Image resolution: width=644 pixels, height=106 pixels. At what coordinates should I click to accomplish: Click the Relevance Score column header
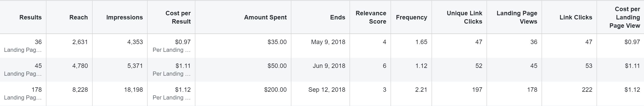coord(371,17)
